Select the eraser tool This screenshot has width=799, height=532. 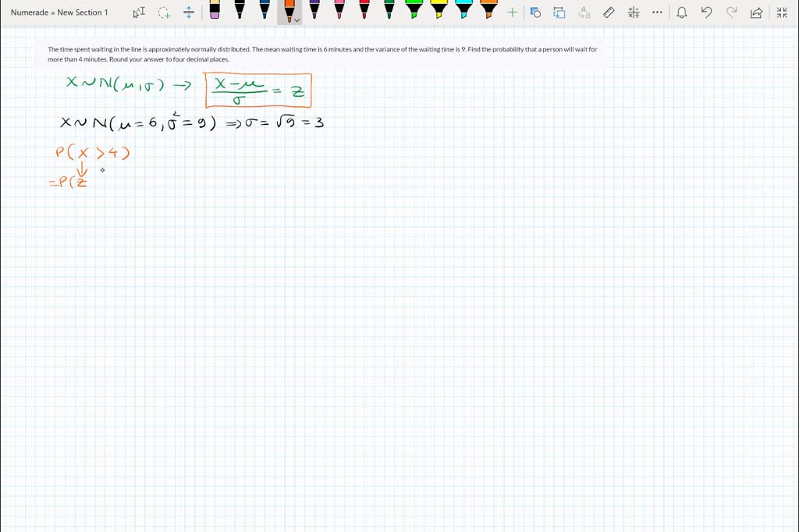click(x=215, y=10)
